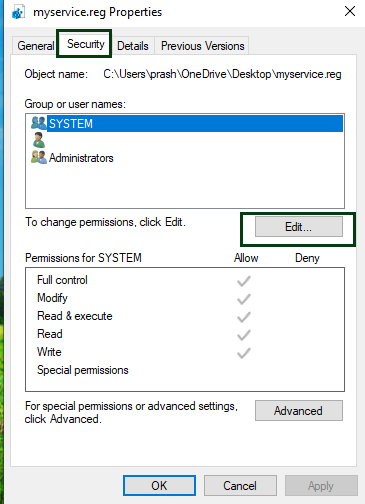Open the Security tab

coord(86,44)
